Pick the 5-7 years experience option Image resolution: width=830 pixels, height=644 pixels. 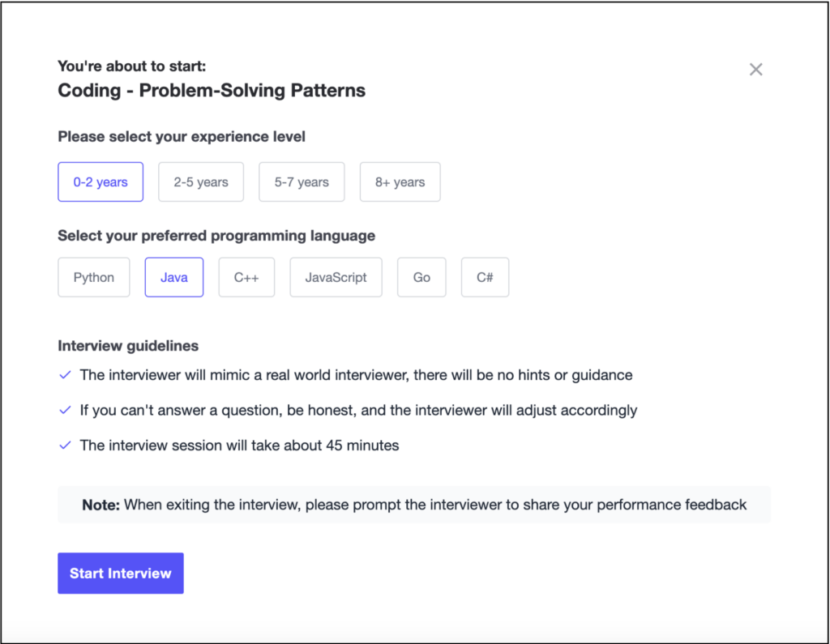point(302,181)
